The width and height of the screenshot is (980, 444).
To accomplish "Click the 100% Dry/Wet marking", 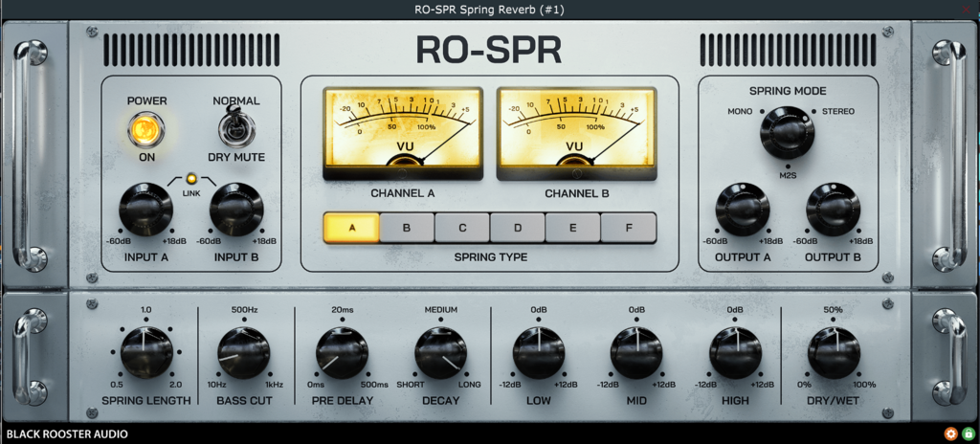I will (x=864, y=385).
